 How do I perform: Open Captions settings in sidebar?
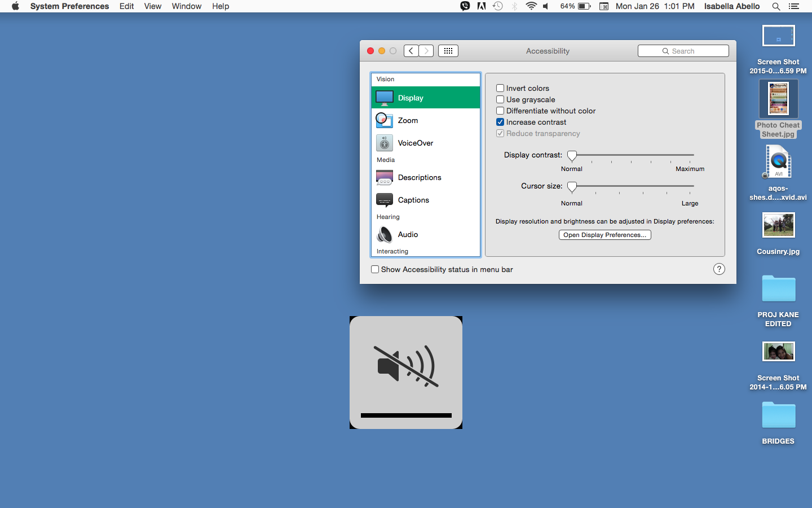[413, 200]
